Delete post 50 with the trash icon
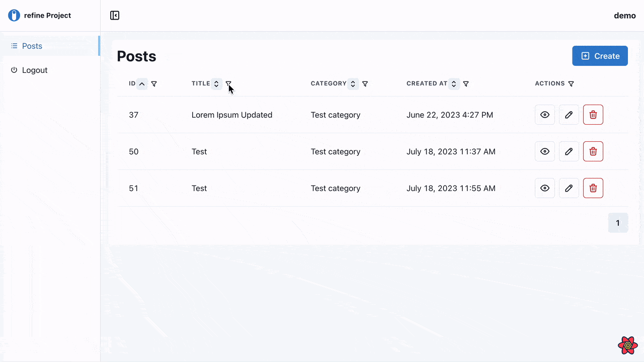Screen dimensions: 644x362 click(593, 151)
